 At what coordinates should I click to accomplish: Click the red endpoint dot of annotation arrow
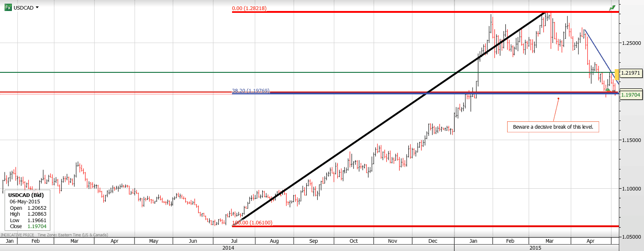pos(558,98)
